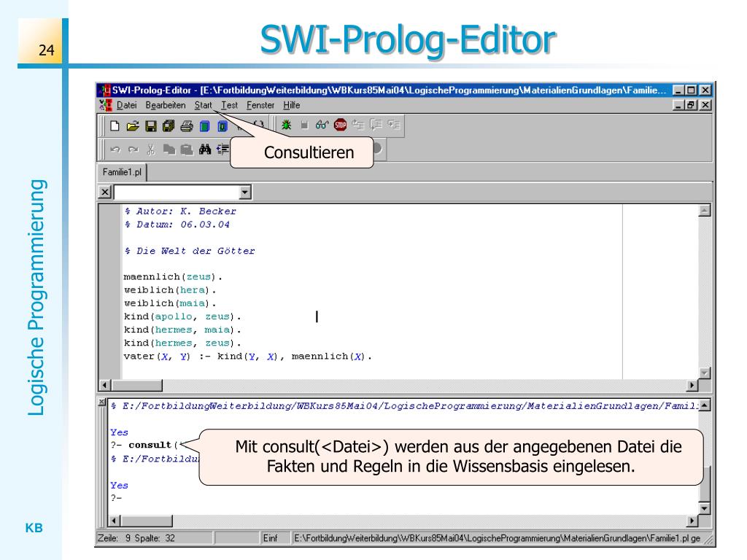This screenshot has height=560, width=747.
Task: Click the indent lines icon
Action: pyautogui.click(x=222, y=149)
